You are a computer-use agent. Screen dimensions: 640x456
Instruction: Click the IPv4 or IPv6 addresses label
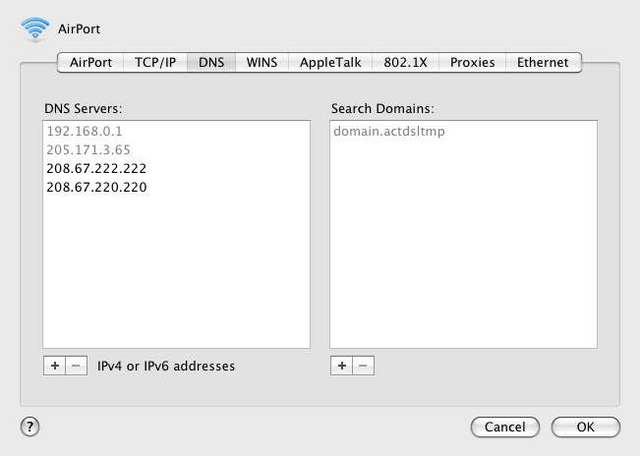(166, 366)
